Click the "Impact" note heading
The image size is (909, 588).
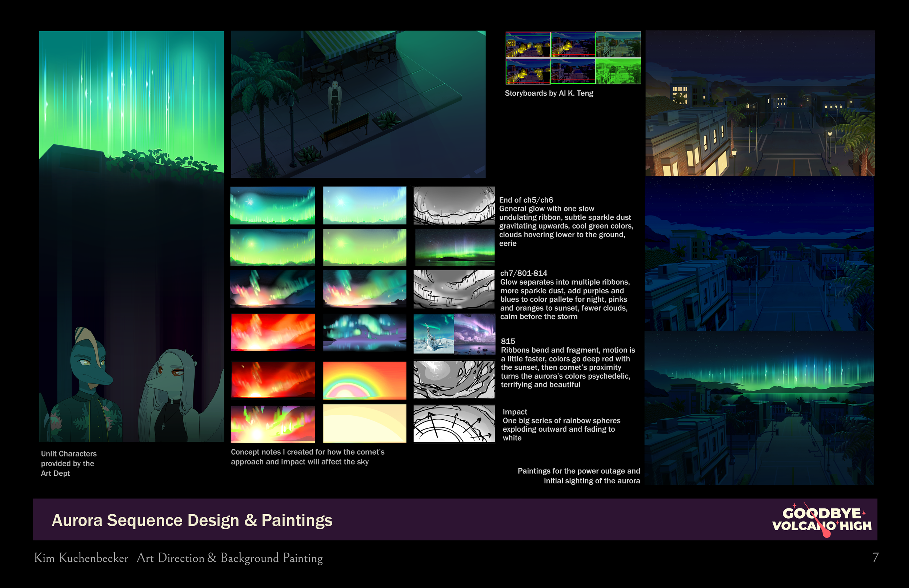click(515, 412)
